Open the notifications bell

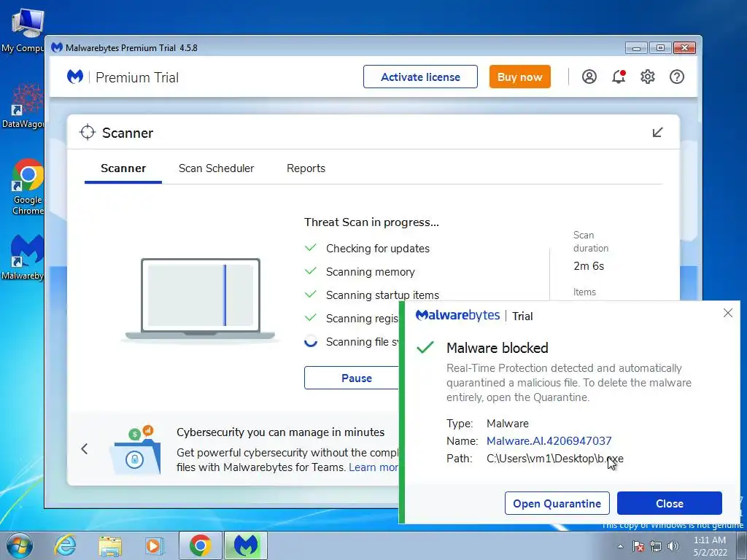pyautogui.click(x=619, y=77)
